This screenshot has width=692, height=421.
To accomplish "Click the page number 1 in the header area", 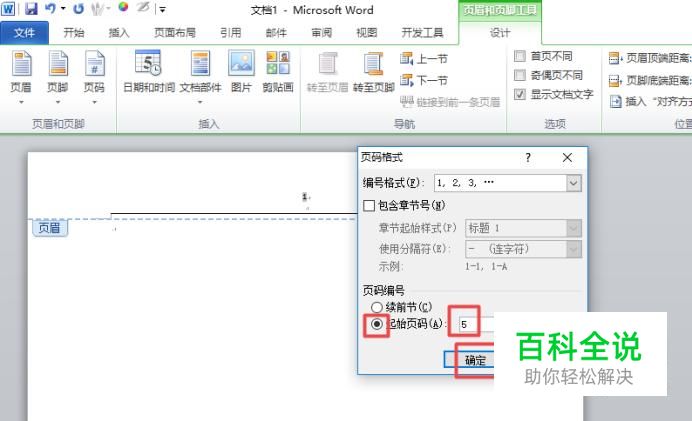I will [305, 197].
